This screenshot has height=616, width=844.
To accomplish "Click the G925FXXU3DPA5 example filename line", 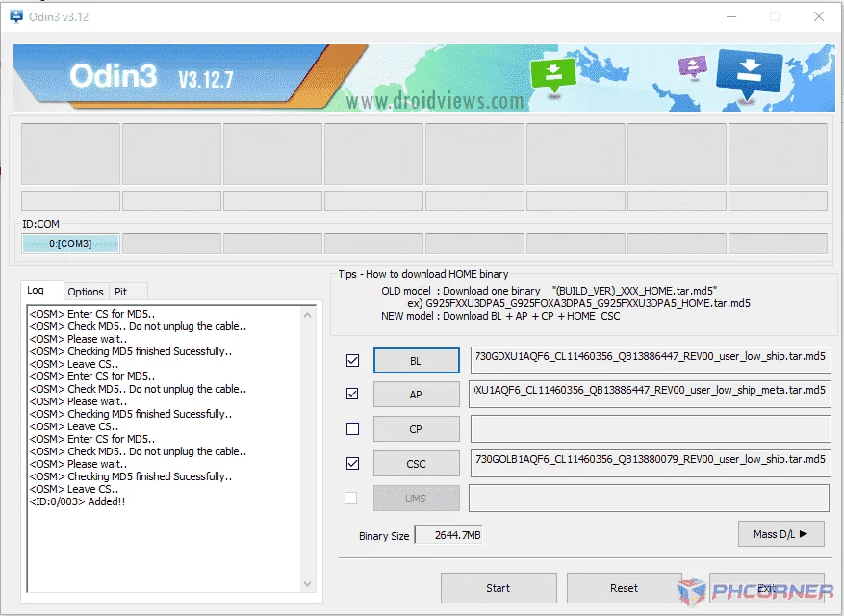I will click(578, 303).
